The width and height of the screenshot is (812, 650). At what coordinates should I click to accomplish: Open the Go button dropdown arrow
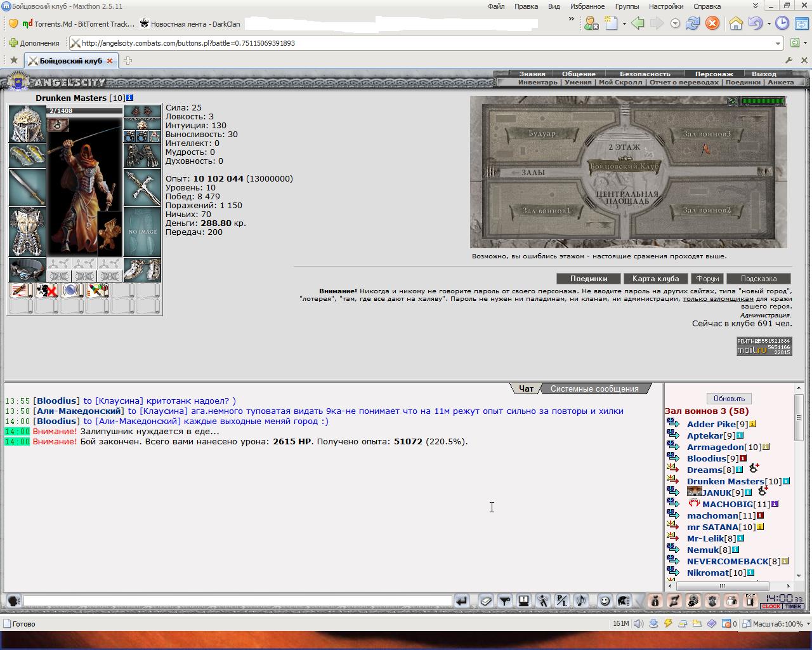(806, 43)
